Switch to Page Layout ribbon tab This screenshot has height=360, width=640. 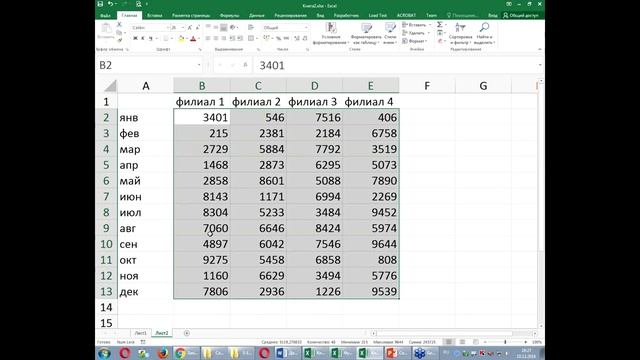click(x=191, y=16)
